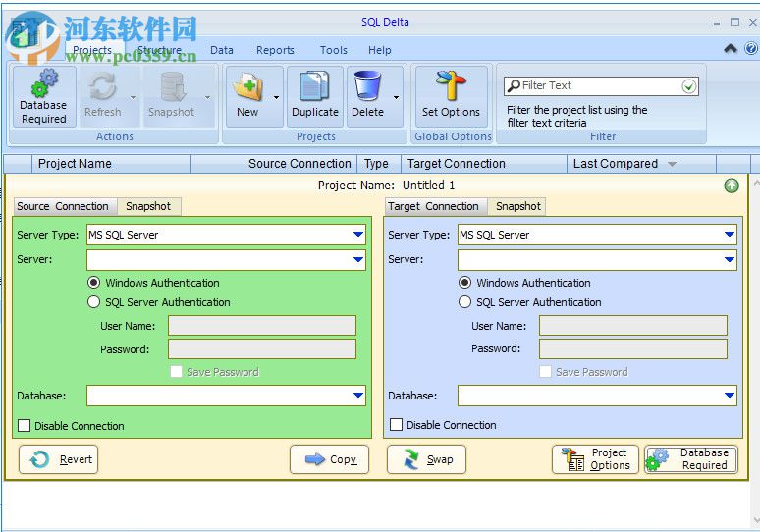Click the Refresh ribbon icon

(103, 97)
